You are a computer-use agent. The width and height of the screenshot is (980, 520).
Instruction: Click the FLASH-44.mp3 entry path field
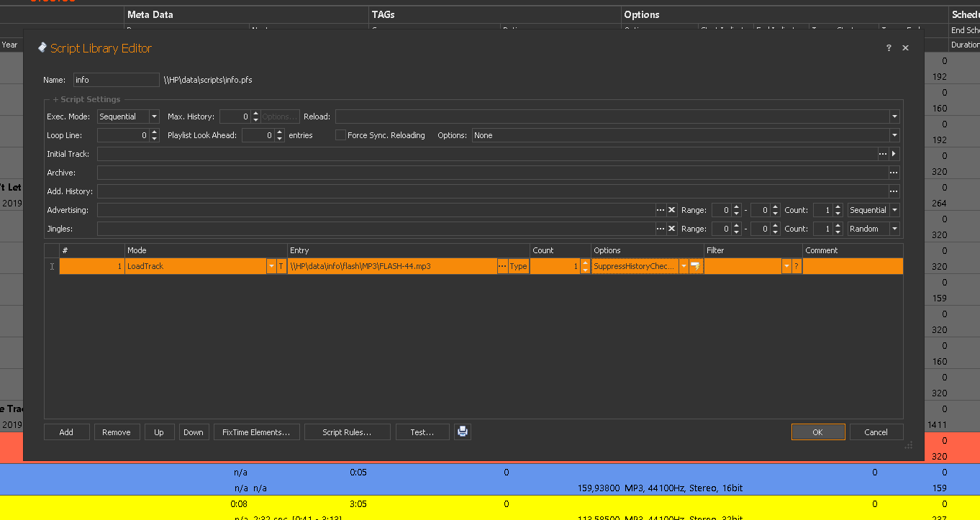pyautogui.click(x=392, y=266)
